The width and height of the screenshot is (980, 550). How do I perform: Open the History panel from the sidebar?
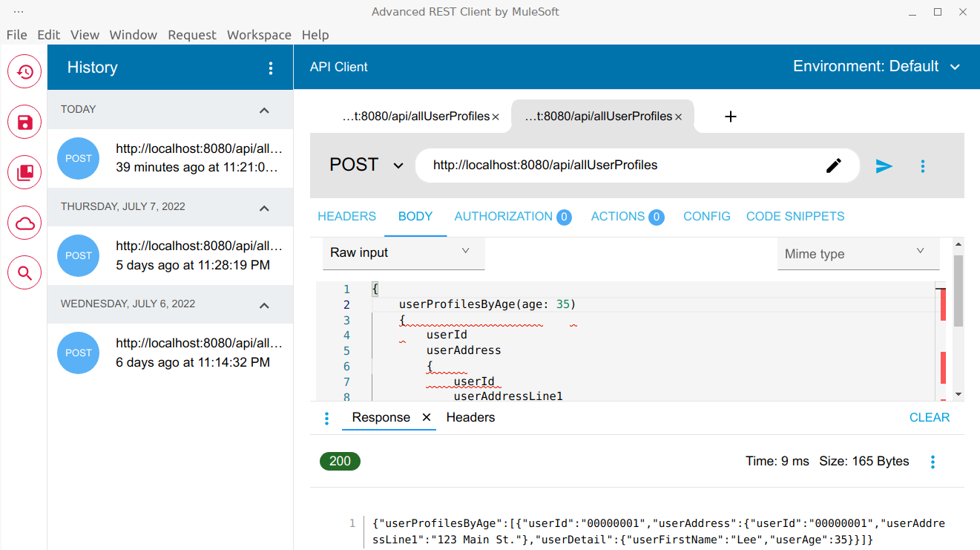click(x=24, y=72)
